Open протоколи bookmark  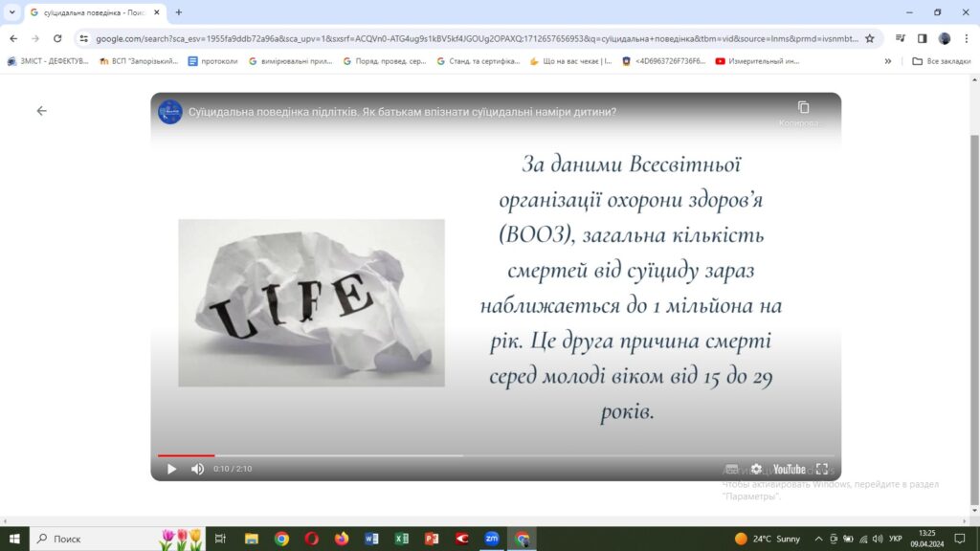(x=213, y=61)
